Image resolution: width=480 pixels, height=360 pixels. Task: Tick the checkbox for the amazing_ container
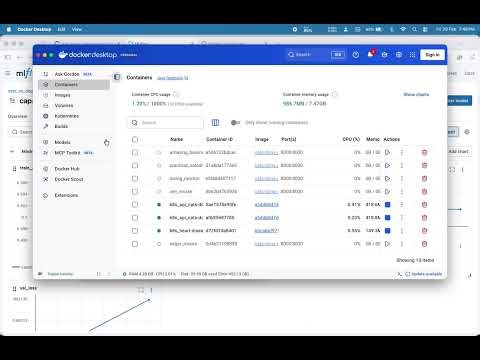tap(135, 152)
